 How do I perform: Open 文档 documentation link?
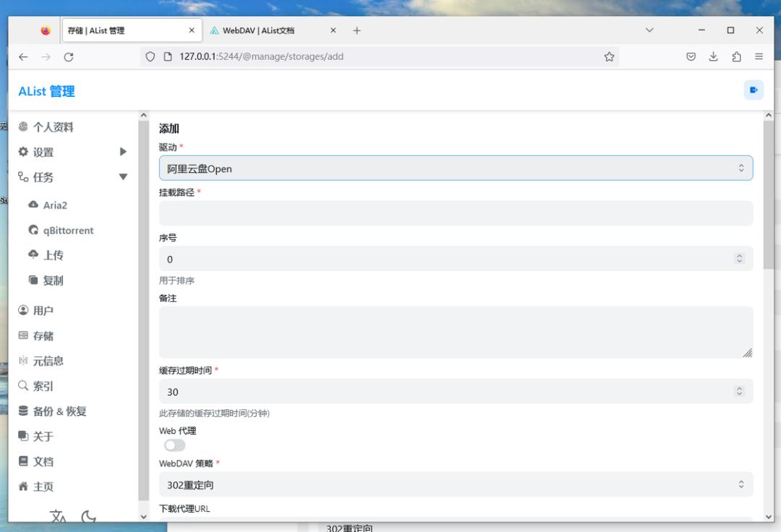(x=36, y=461)
